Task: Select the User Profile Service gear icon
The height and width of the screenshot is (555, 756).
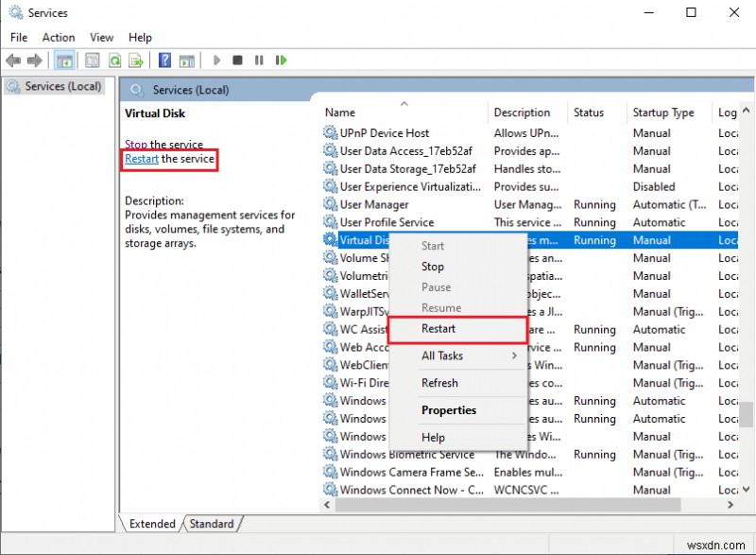Action: click(330, 222)
